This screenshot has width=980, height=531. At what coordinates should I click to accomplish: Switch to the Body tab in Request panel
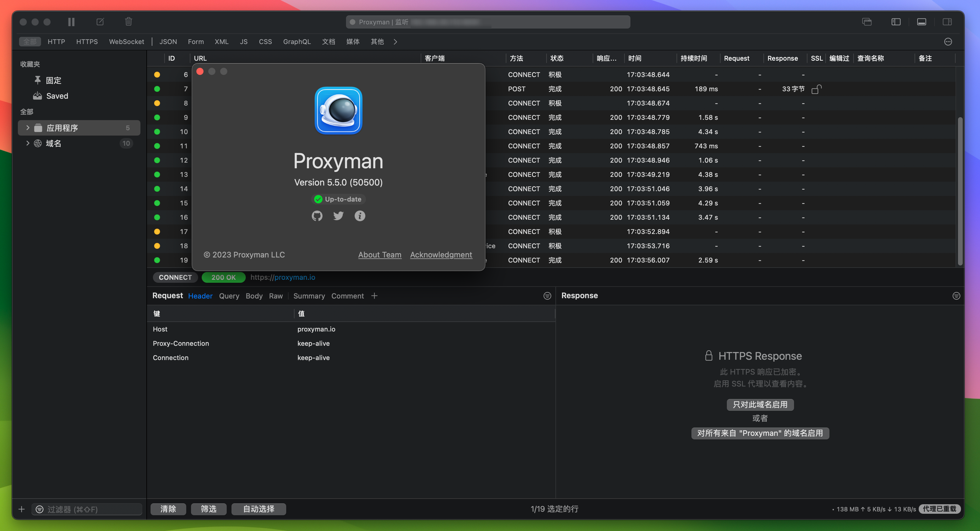(x=254, y=296)
